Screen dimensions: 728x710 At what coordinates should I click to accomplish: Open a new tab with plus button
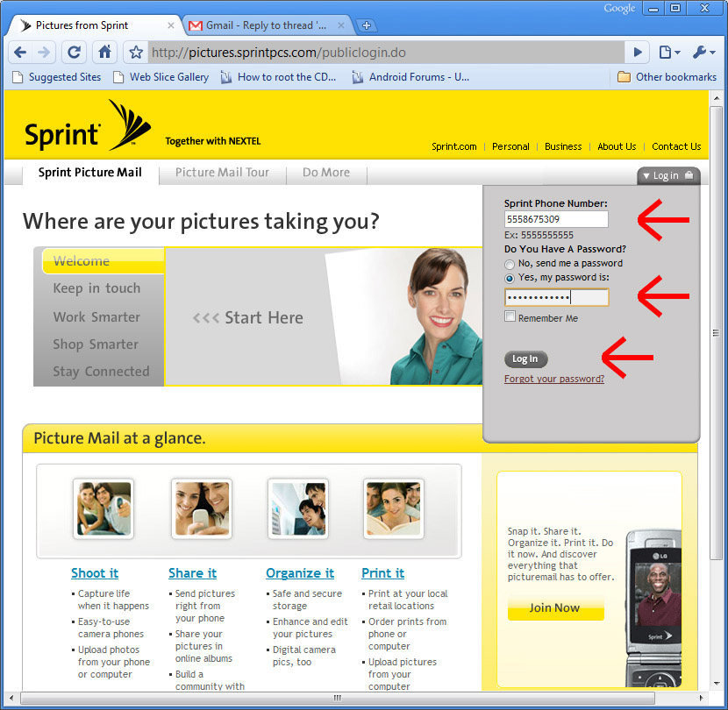[367, 25]
